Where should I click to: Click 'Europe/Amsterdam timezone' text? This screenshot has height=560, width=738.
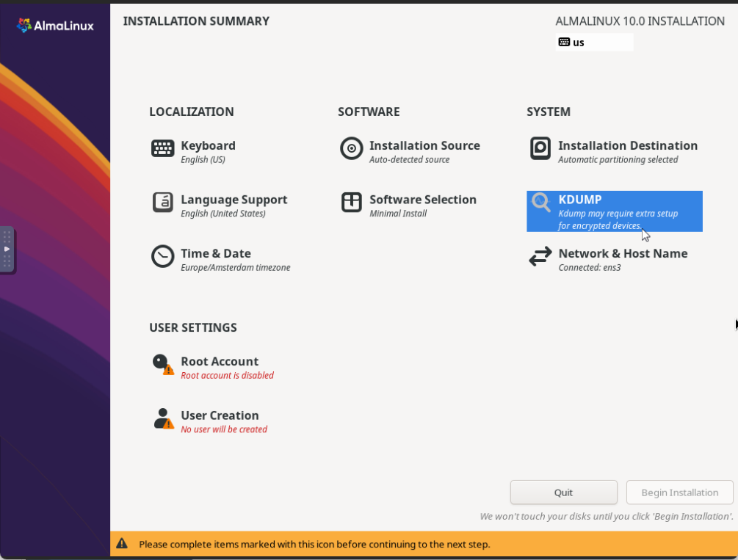coord(235,267)
